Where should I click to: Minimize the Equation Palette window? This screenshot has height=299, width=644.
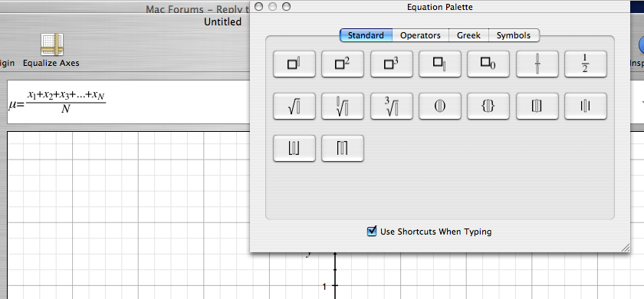[x=272, y=7]
